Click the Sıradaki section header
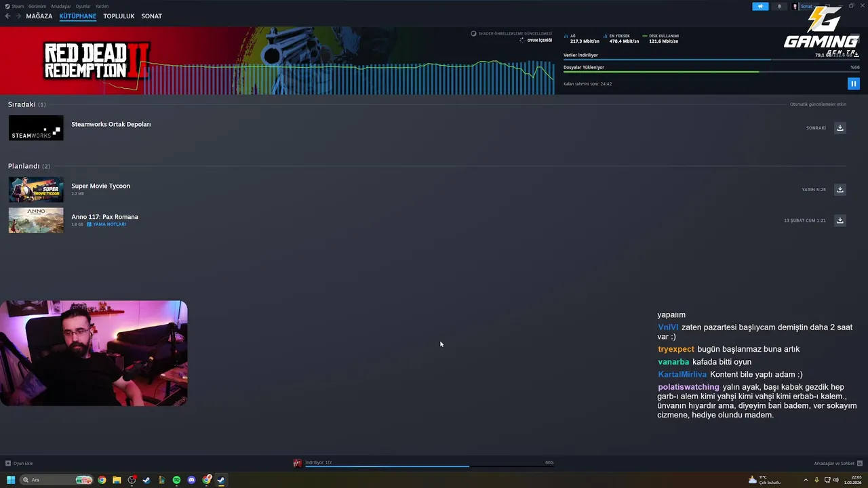The height and width of the screenshot is (488, 868). pyautogui.click(x=27, y=104)
